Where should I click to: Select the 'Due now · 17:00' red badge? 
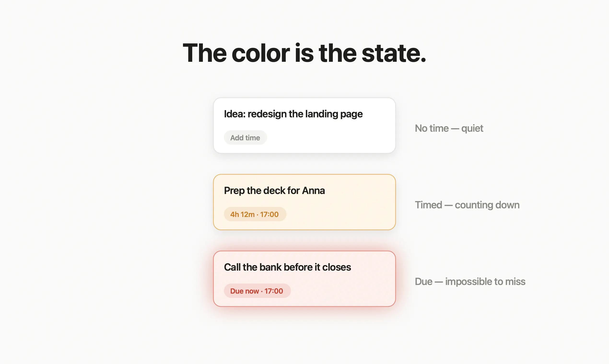pyautogui.click(x=257, y=291)
